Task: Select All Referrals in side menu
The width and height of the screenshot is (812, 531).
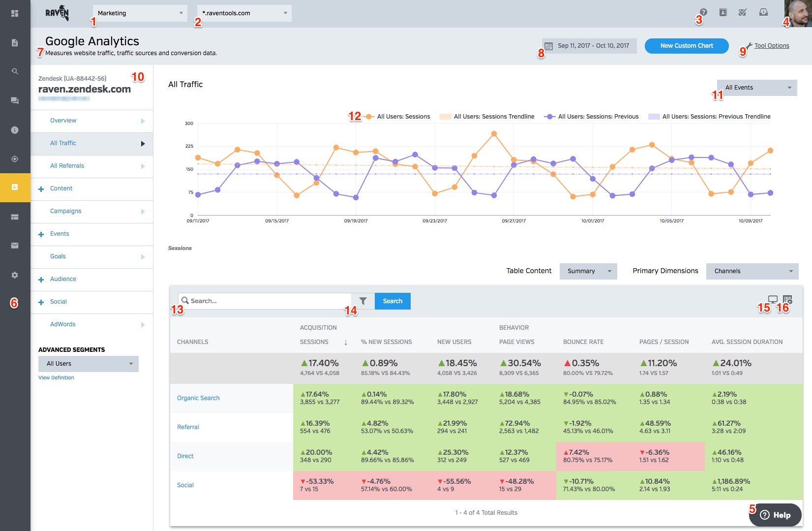Action: pos(67,166)
